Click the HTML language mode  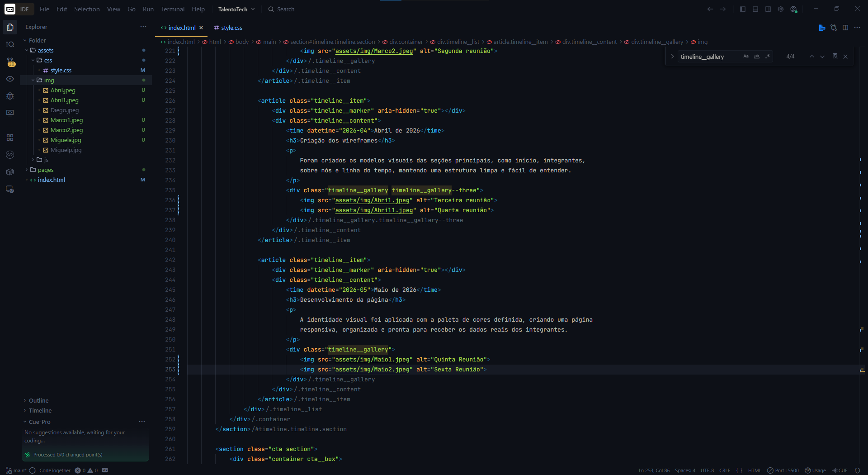755,470
